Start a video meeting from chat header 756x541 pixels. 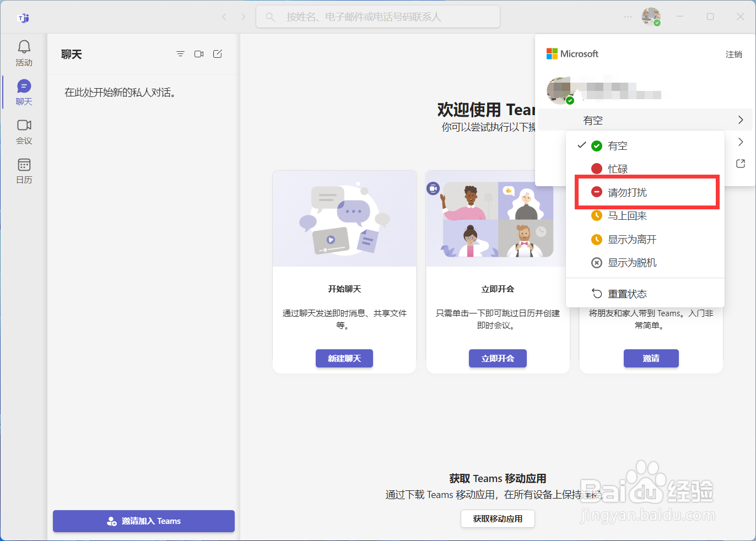199,54
